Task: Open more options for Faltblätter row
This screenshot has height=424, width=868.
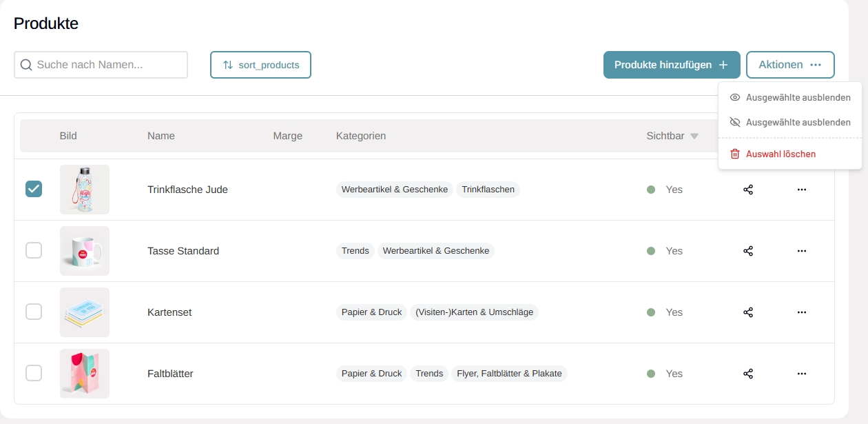Action: pyautogui.click(x=801, y=374)
